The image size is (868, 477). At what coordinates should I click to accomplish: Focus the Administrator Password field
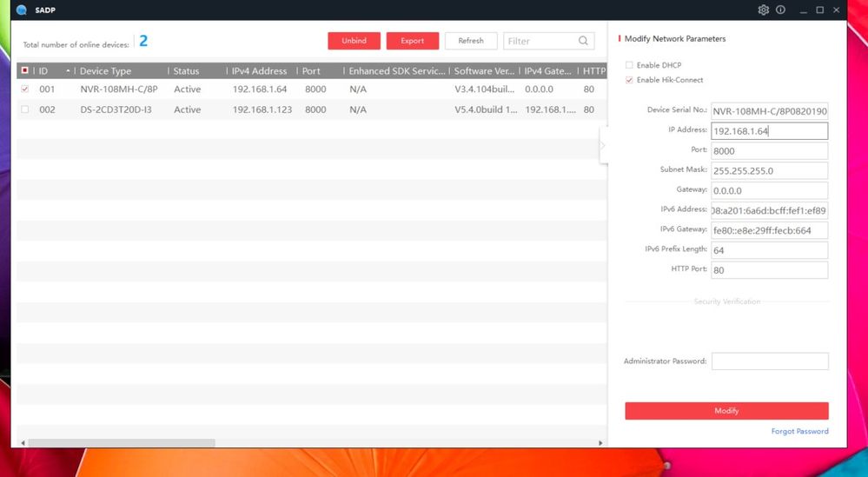point(770,361)
